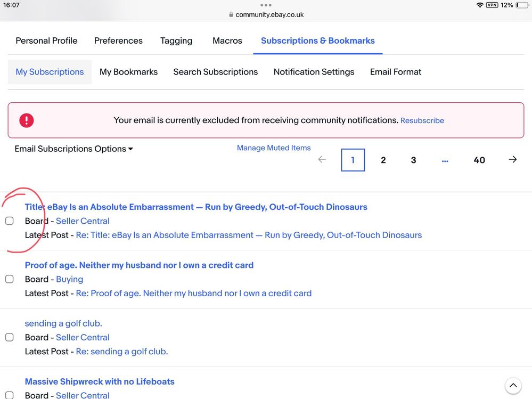Select the My Subscriptions sub-tab
Screen dimensions: 532x399
pos(50,72)
